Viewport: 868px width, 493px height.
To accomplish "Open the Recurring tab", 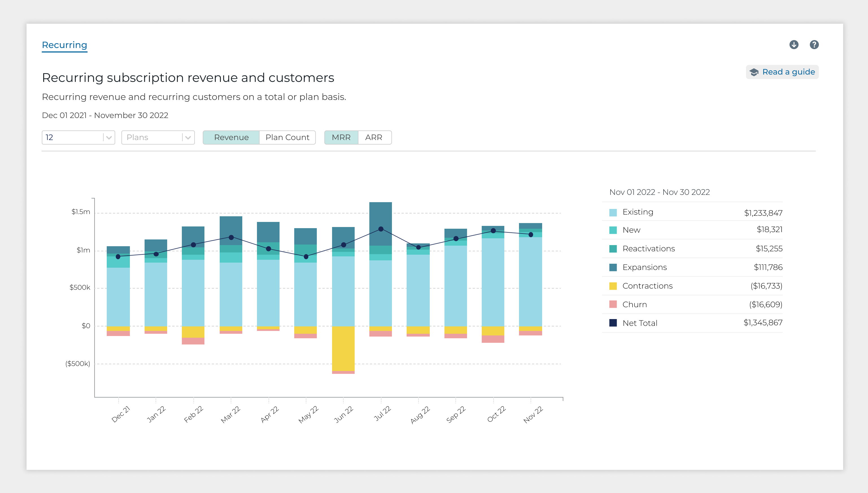I will point(64,45).
